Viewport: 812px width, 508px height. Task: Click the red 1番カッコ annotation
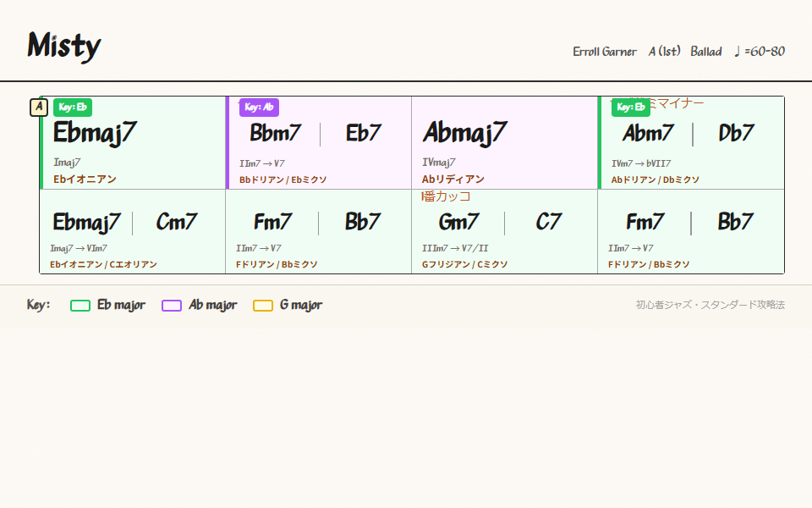tap(446, 196)
